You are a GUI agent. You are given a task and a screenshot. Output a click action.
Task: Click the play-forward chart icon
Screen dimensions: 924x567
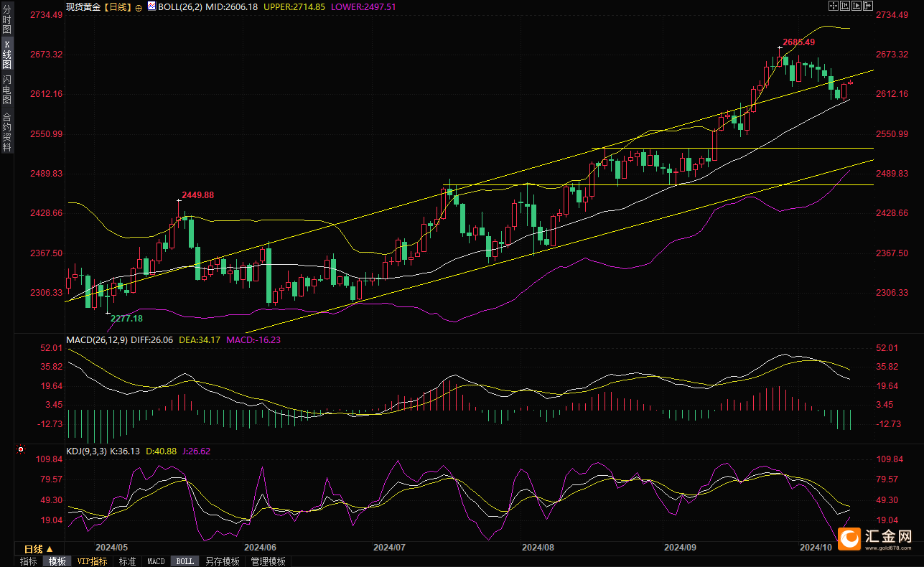click(x=857, y=6)
